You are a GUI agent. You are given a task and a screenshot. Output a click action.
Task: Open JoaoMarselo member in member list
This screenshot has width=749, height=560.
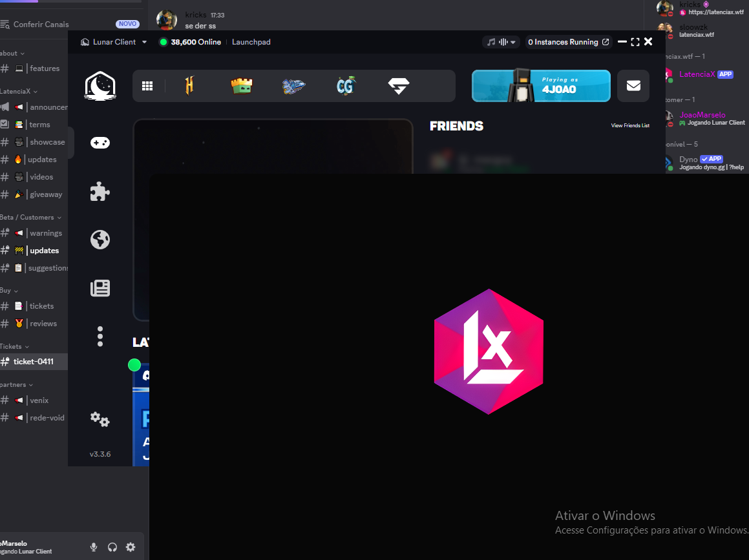(706, 118)
